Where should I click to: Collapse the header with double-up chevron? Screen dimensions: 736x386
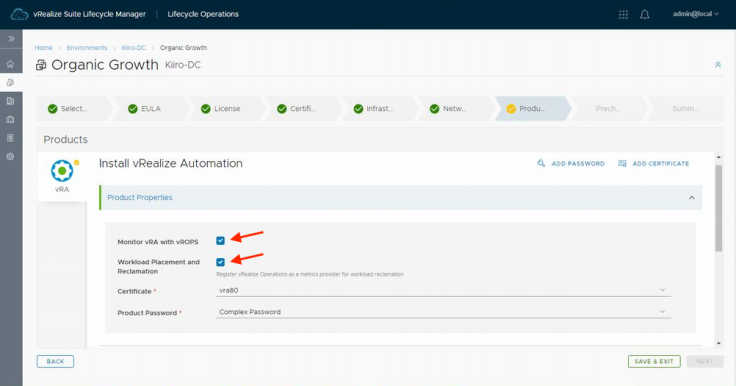coord(718,65)
